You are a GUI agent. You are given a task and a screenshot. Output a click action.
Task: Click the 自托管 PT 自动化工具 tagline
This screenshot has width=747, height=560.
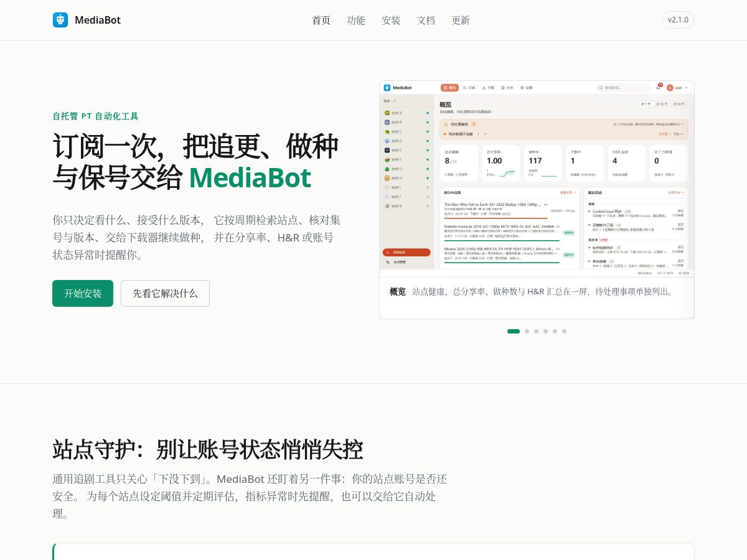pos(95,116)
